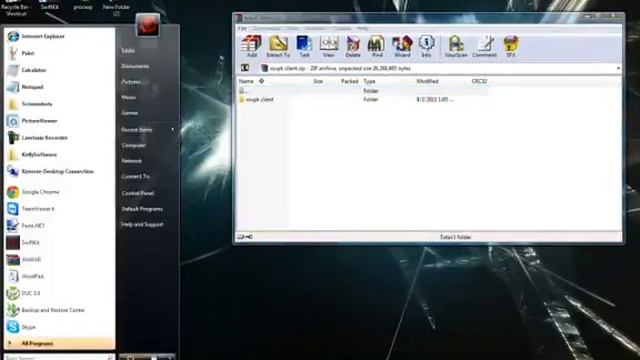
Task: Expand All Programs in Start menu
Action: [x=60, y=344]
